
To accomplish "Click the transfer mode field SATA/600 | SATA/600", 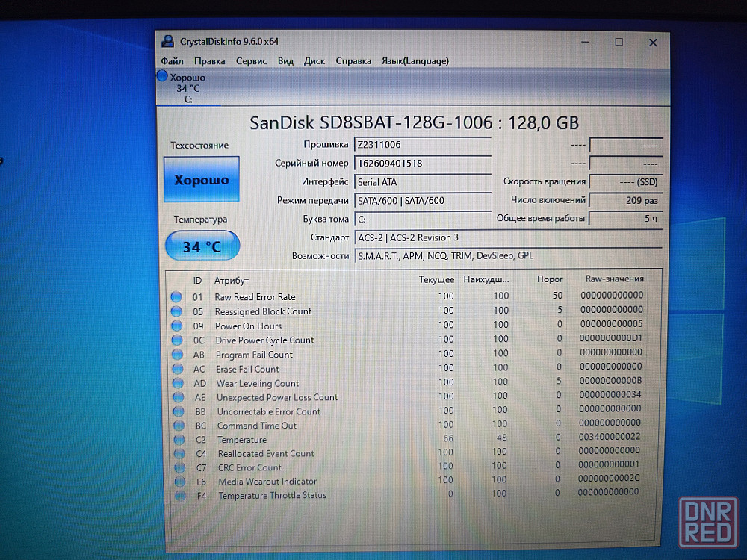I will click(422, 200).
